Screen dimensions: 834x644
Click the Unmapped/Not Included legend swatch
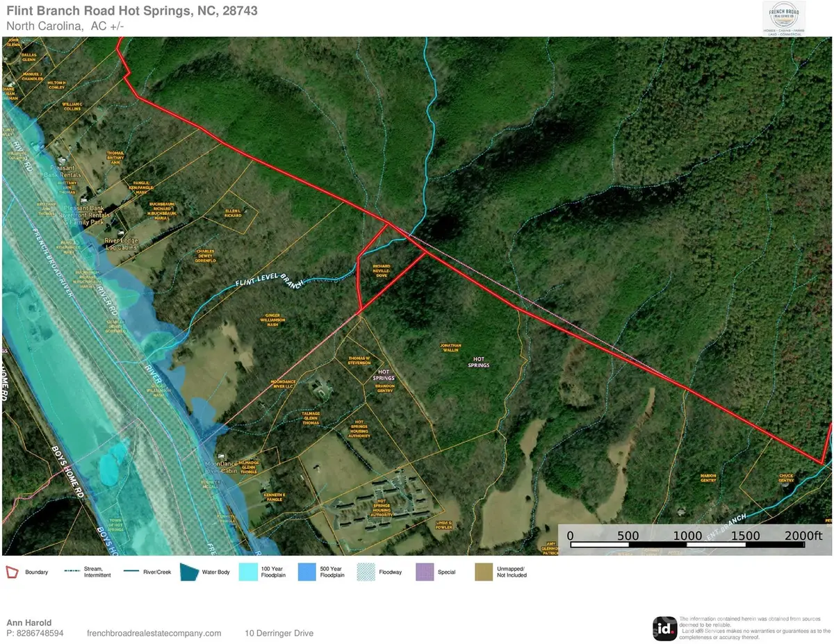(484, 572)
